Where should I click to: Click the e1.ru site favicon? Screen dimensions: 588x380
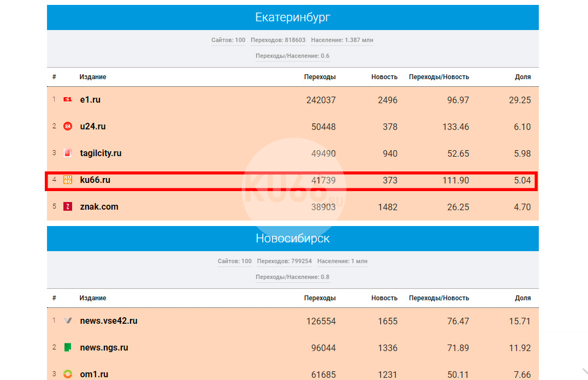coord(68,99)
